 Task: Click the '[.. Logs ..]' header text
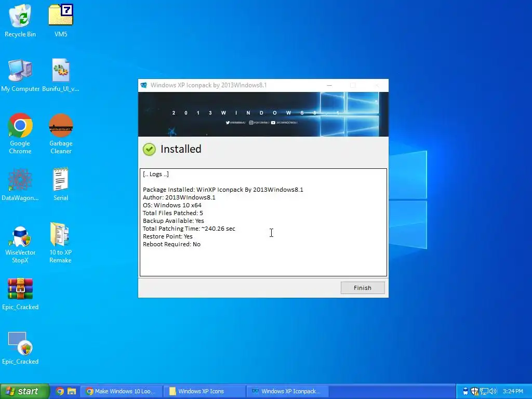[x=156, y=174]
